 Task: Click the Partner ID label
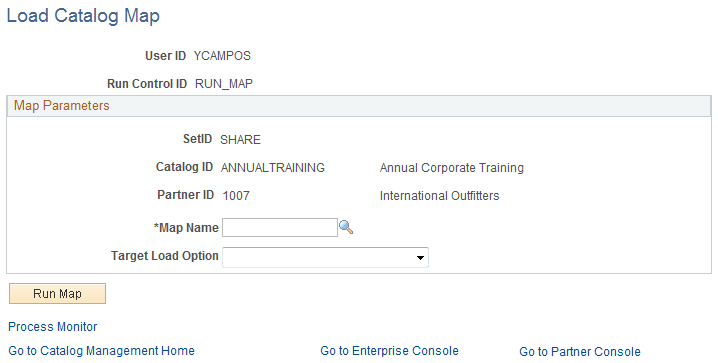pyautogui.click(x=185, y=195)
